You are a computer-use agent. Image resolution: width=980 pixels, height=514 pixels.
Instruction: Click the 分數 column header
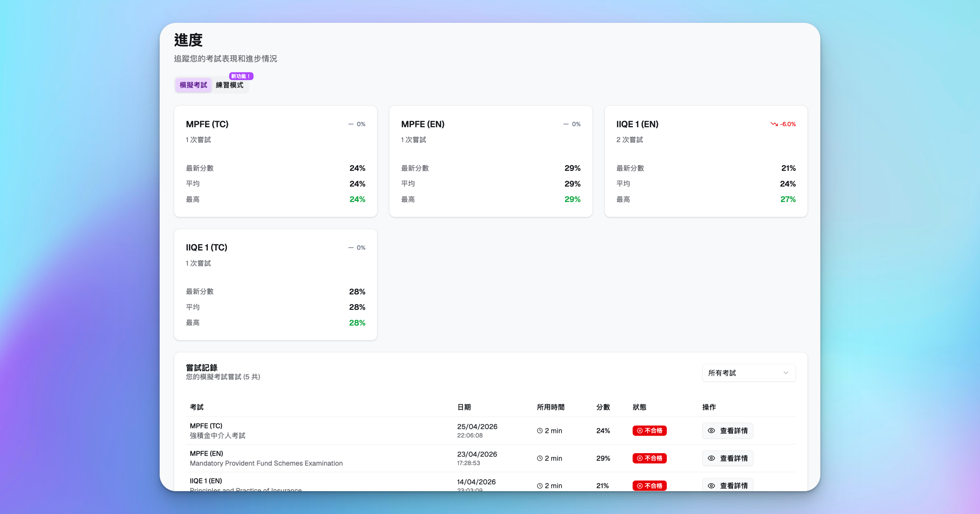click(x=603, y=407)
